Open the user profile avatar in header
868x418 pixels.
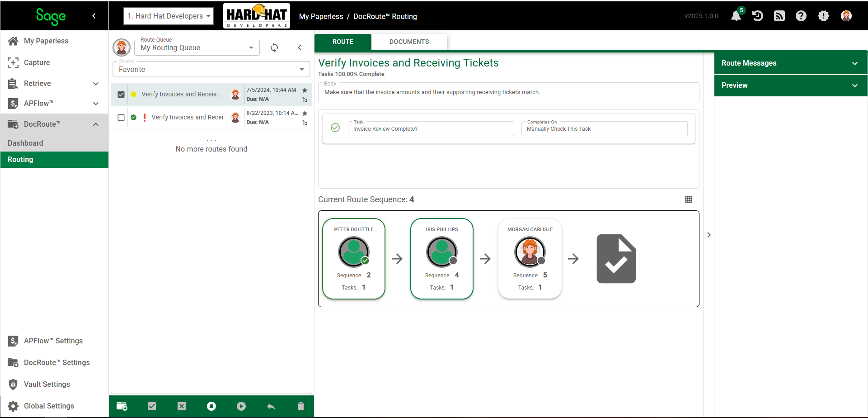tap(846, 16)
